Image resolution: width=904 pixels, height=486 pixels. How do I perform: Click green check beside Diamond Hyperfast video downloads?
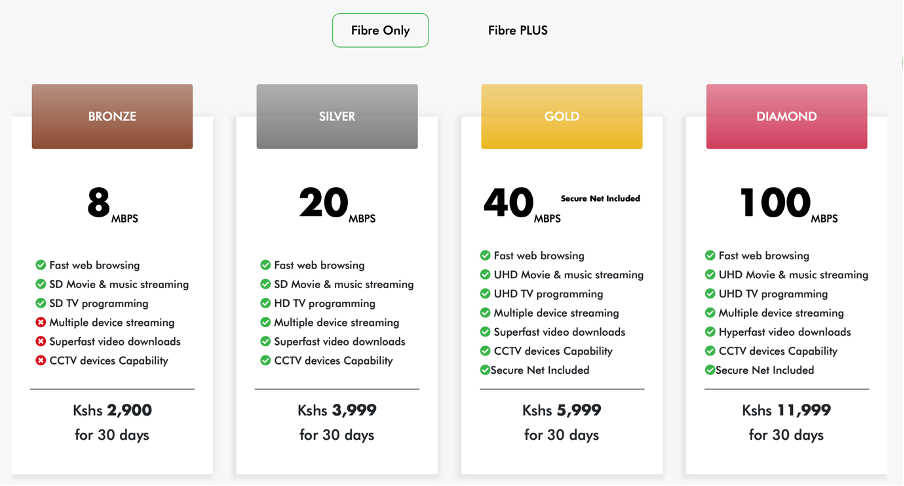coord(710,332)
